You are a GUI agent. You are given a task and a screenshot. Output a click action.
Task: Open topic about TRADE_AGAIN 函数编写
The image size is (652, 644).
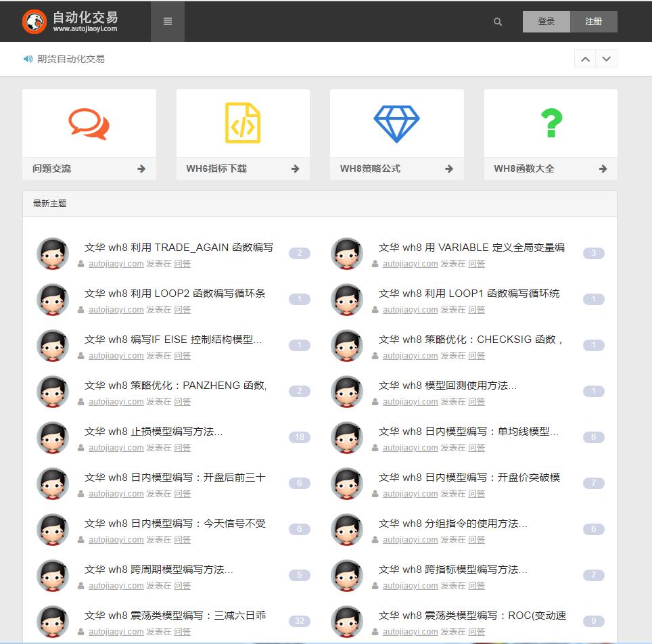(179, 248)
